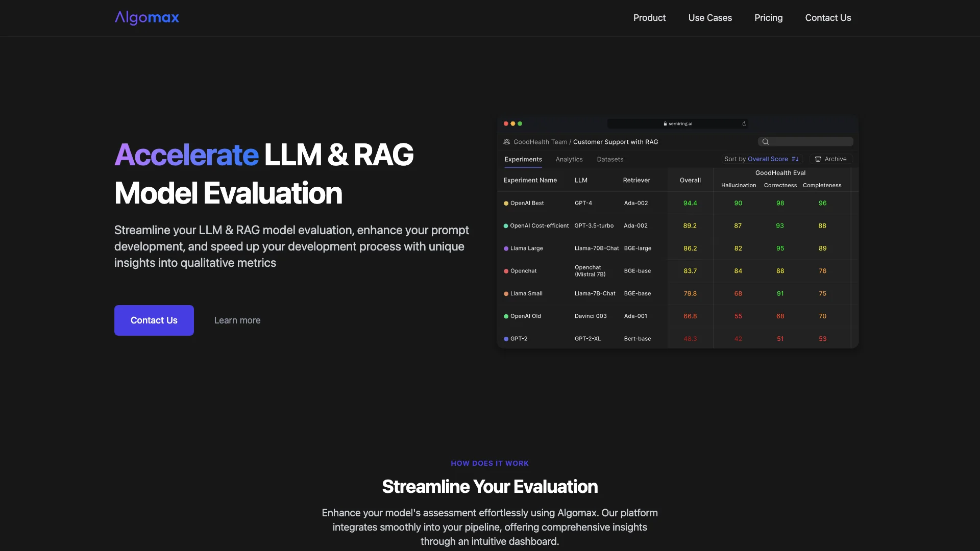Click the Davinci 003 LLM cell

(x=591, y=316)
